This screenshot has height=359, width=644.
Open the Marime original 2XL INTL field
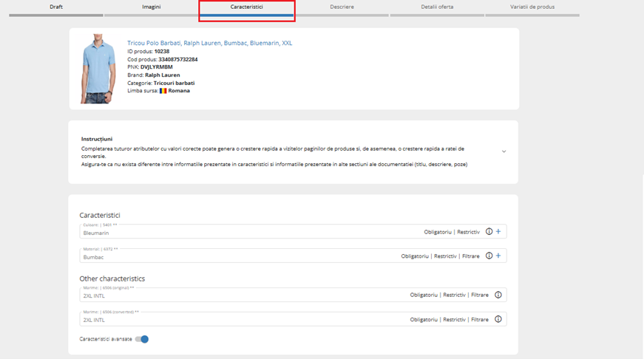click(237, 295)
